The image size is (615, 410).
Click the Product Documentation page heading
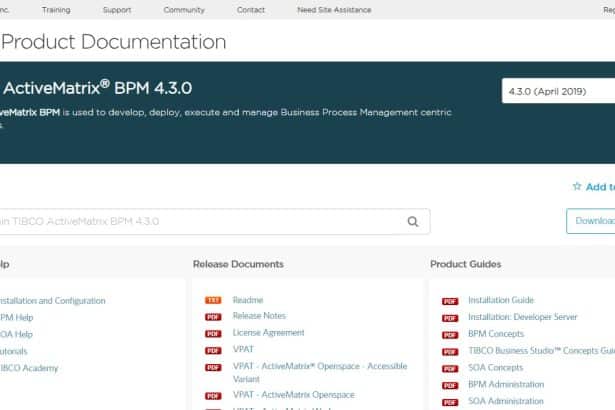pos(114,42)
